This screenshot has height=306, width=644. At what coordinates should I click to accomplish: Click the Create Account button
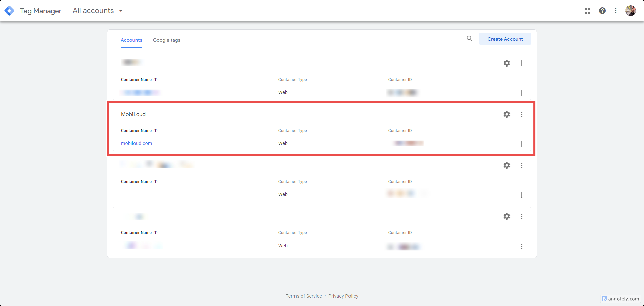point(505,39)
